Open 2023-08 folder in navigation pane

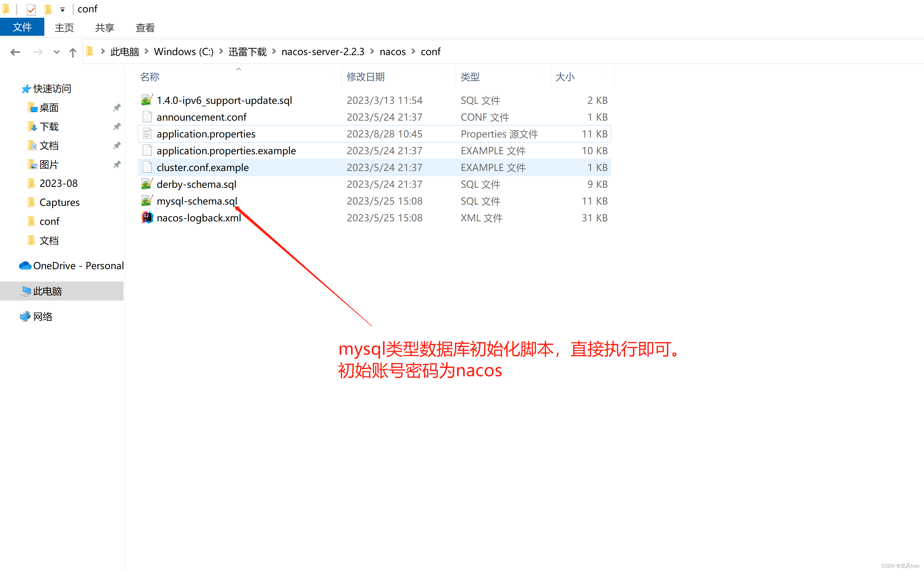pyautogui.click(x=59, y=184)
